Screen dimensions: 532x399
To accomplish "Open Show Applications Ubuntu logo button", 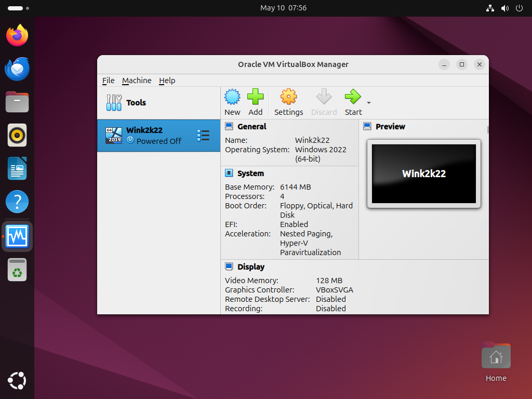I will [x=17, y=381].
